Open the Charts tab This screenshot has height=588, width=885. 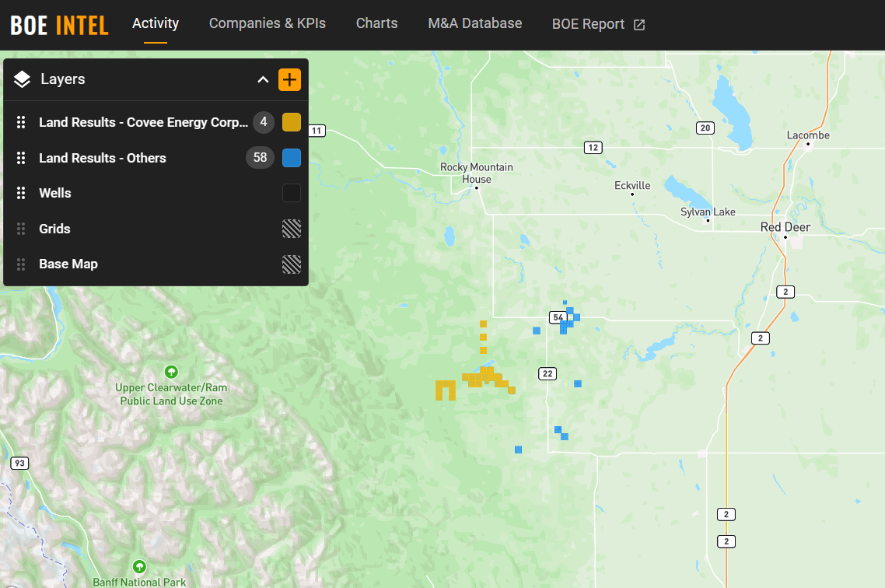tap(376, 23)
